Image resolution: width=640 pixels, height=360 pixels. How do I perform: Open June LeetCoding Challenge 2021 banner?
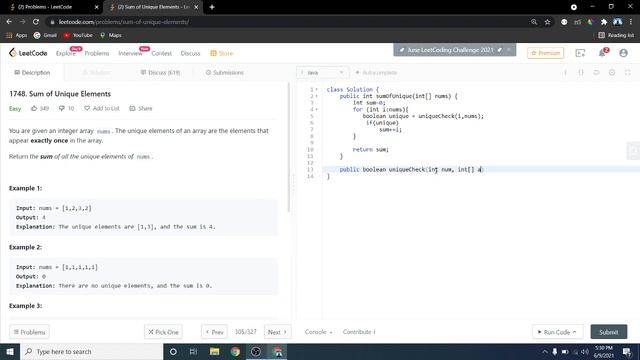pos(451,50)
